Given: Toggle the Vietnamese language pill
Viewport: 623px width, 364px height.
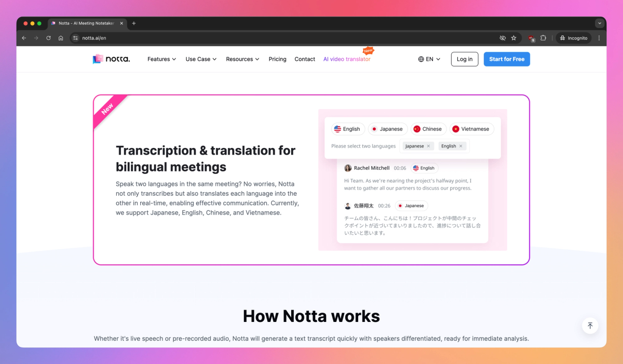Looking at the screenshot, I should (471, 128).
